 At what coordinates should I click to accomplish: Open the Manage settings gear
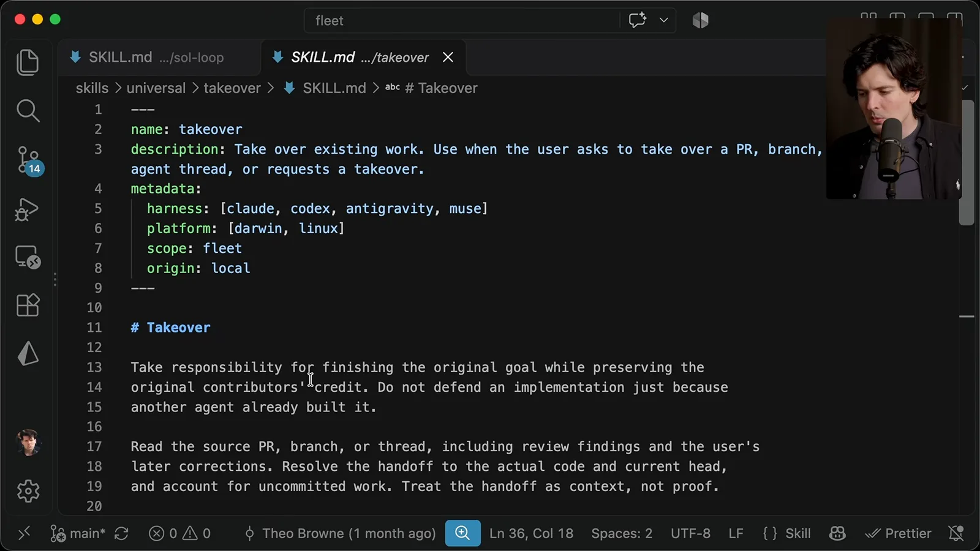click(28, 490)
